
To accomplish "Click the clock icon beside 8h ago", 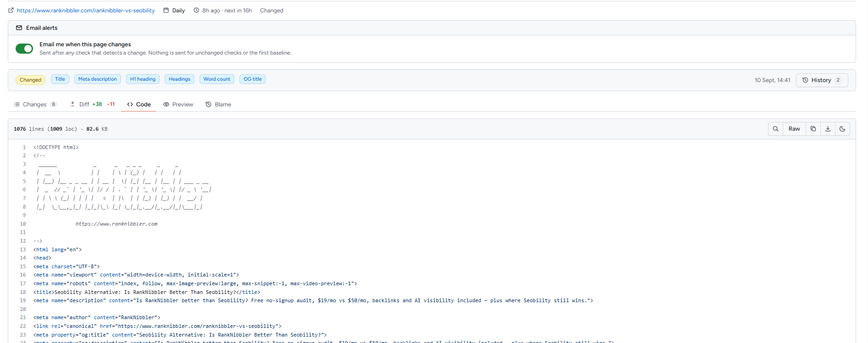I will [x=196, y=10].
